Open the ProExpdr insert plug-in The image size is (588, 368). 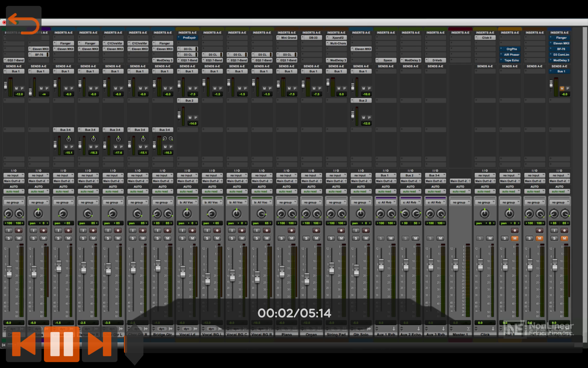click(188, 38)
